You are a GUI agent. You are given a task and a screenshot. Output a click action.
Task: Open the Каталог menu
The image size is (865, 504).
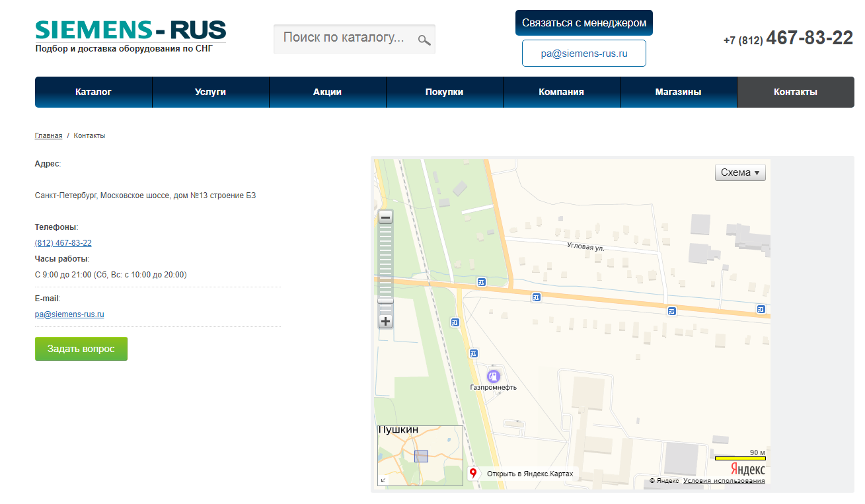click(x=93, y=92)
